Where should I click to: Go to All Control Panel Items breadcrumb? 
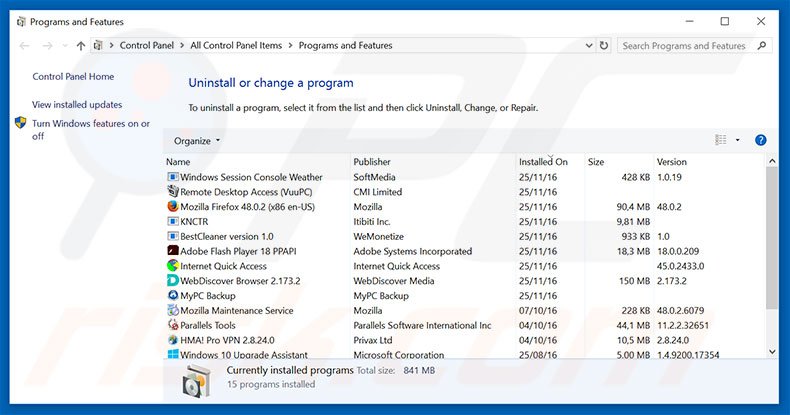[x=236, y=45]
